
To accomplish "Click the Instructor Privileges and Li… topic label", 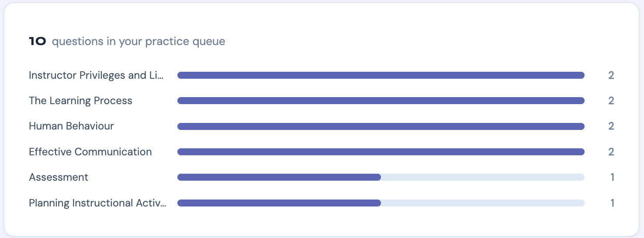I will [x=96, y=75].
